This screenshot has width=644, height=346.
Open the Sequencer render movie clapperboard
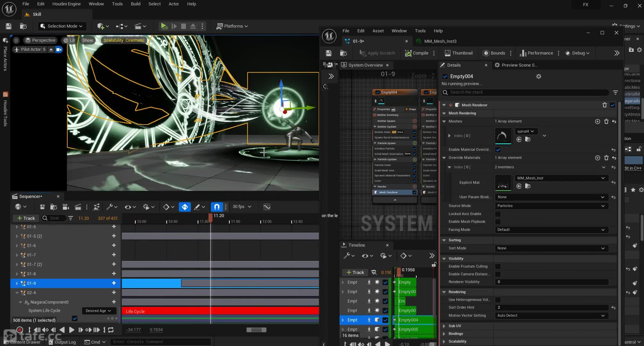point(78,207)
